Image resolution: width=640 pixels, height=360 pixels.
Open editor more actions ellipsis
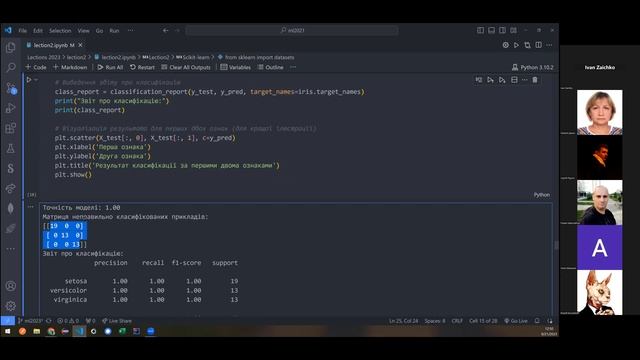click(549, 45)
